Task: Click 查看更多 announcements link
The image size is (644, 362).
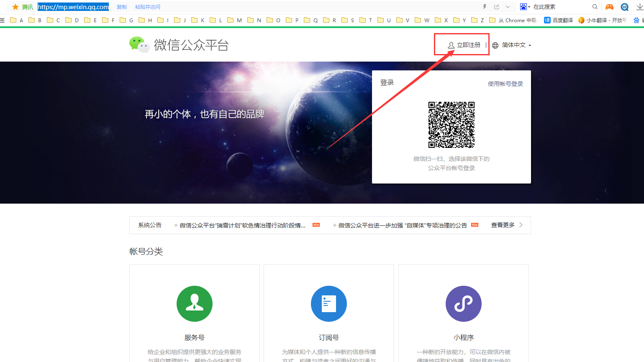Action: pyautogui.click(x=503, y=225)
